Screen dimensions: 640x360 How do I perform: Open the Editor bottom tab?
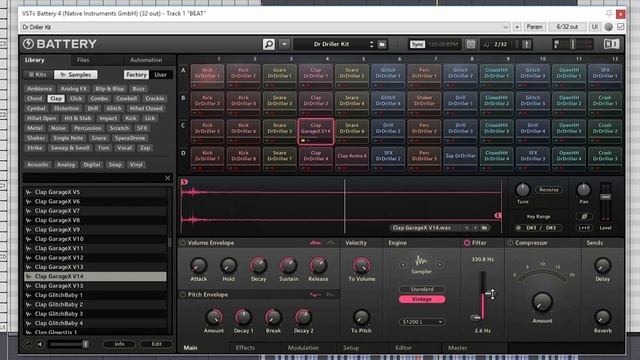click(403, 348)
